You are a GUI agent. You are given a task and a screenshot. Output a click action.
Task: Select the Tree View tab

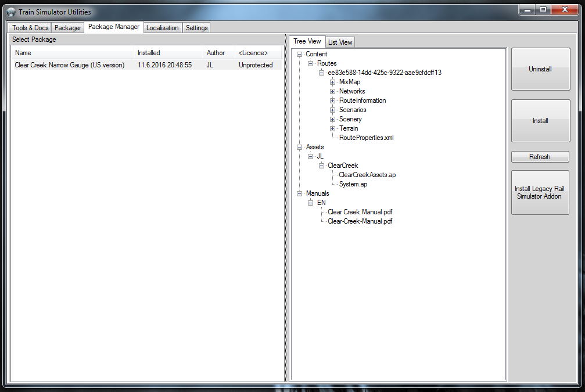[307, 41]
